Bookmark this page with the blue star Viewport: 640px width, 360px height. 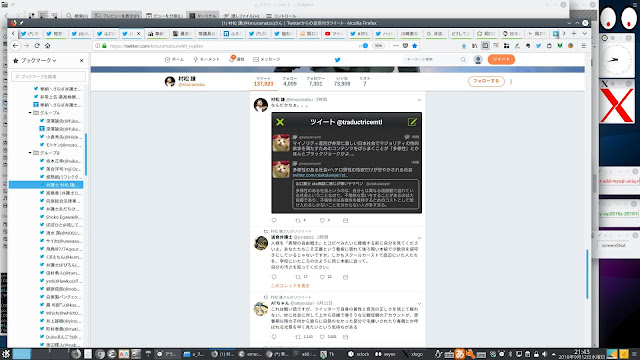coord(415,46)
